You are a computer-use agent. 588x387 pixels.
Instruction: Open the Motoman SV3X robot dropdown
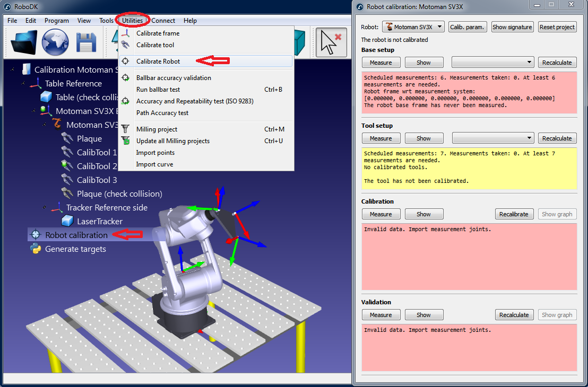click(413, 27)
